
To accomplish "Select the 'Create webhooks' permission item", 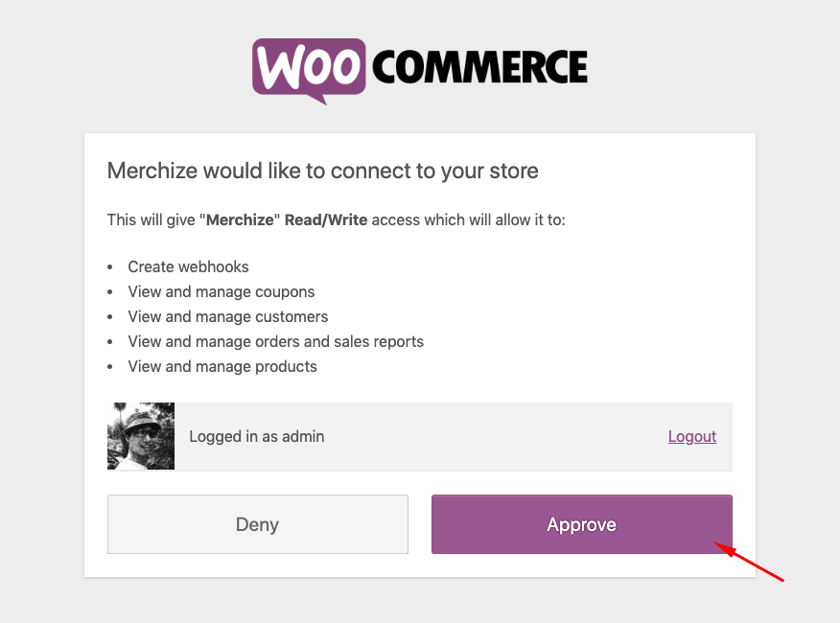I will [188, 266].
